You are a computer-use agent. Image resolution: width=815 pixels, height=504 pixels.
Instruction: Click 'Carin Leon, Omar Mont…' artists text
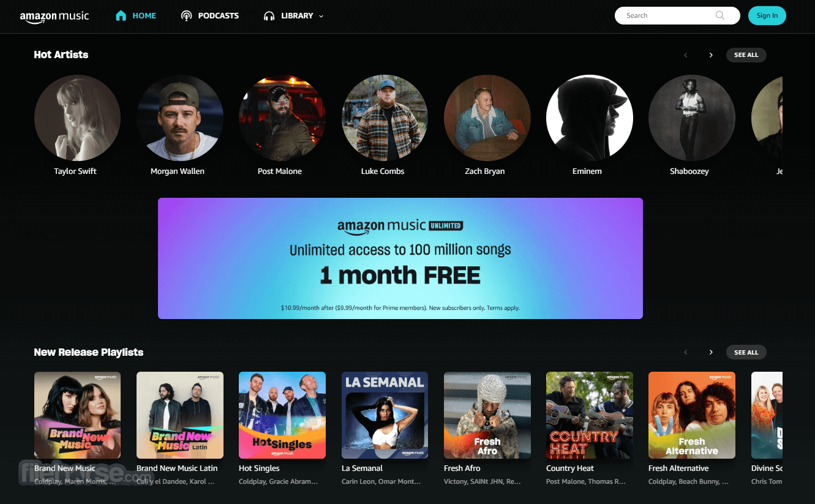point(381,482)
